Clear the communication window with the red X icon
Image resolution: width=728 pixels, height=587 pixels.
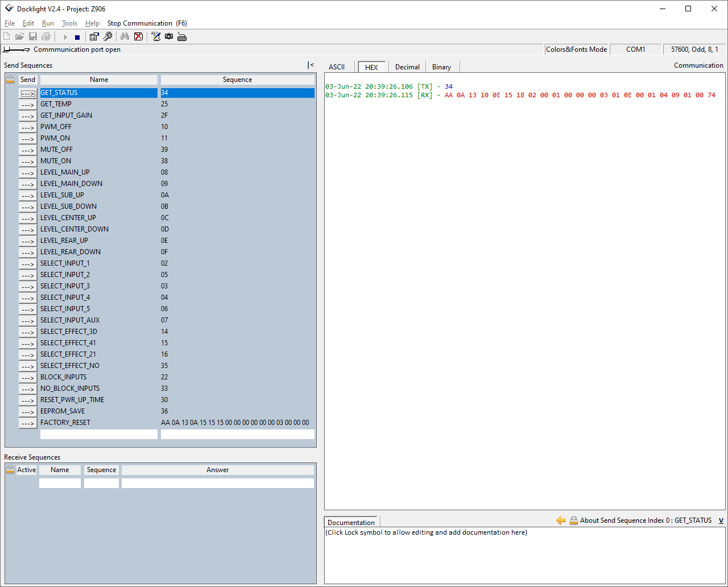[x=138, y=37]
